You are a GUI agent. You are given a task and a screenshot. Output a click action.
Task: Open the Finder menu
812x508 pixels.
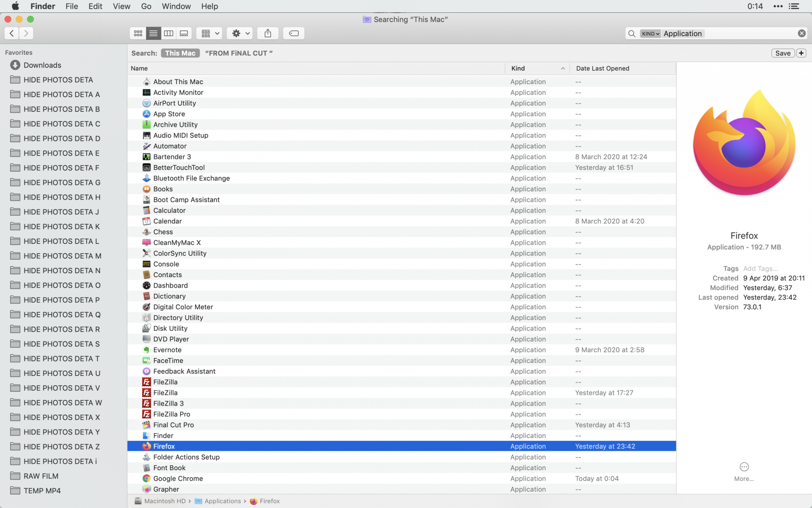[43, 6]
